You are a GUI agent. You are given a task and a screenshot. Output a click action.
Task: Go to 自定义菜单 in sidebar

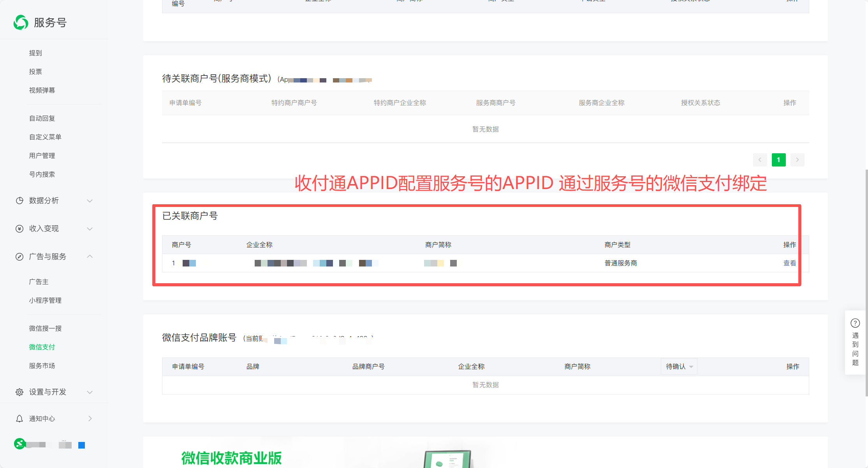click(x=45, y=137)
